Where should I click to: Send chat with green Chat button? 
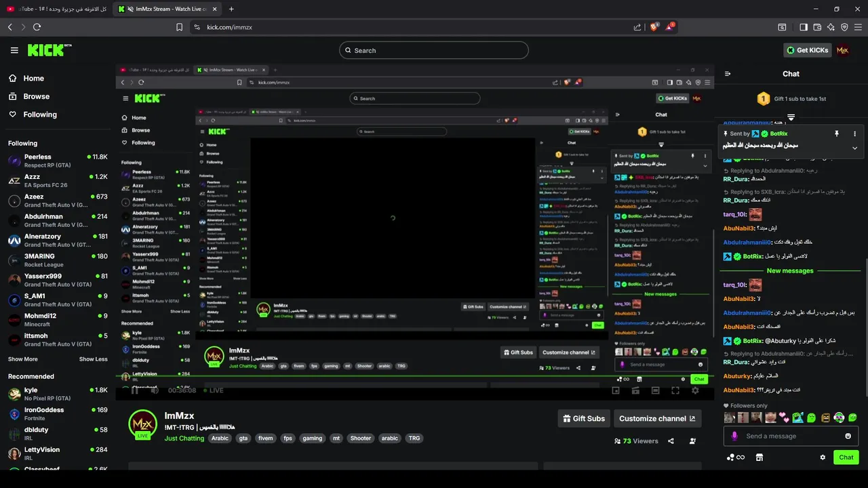[846, 457]
